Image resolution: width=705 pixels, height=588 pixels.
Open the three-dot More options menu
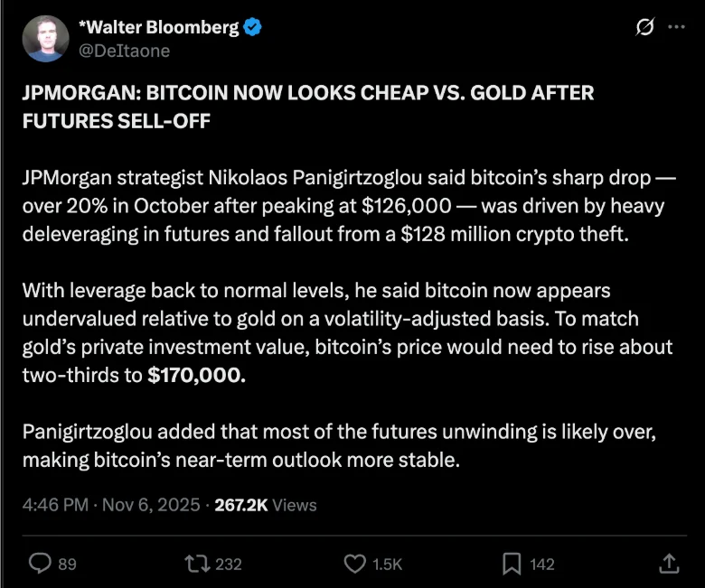click(676, 28)
